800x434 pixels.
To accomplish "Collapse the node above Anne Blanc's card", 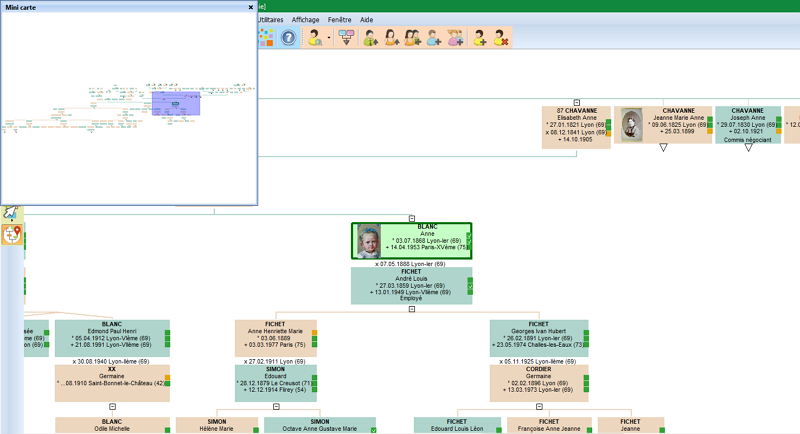I will click(x=412, y=218).
